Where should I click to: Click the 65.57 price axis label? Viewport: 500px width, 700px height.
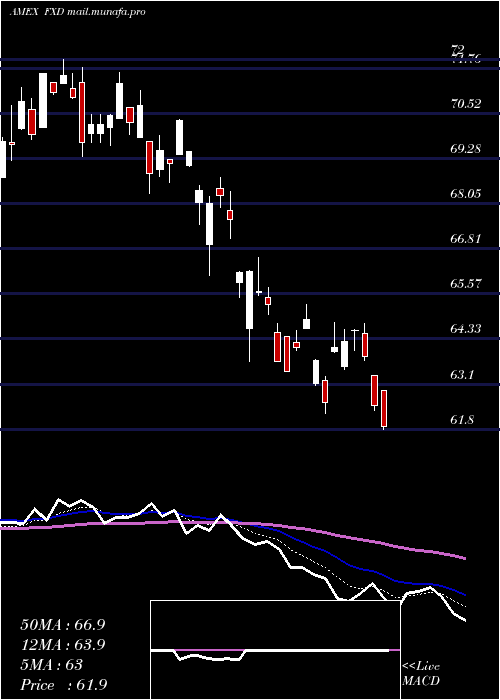466,283
